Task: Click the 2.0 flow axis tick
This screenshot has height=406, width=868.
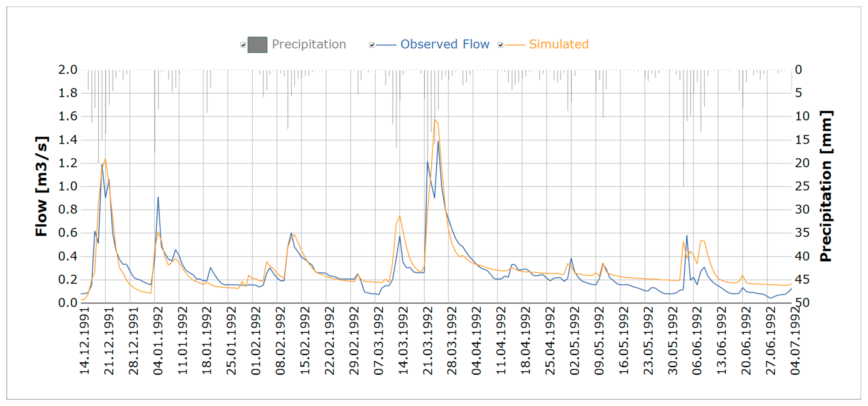Action: 68,70
